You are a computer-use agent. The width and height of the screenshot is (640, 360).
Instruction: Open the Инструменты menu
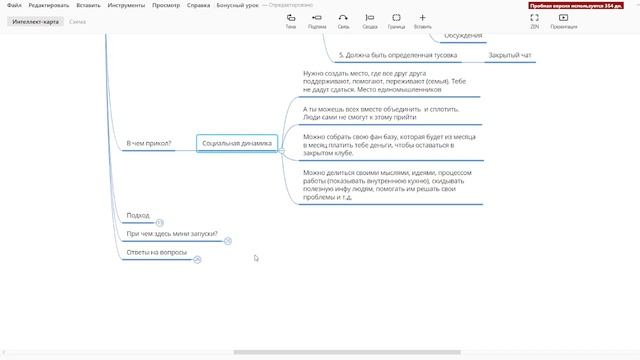pyautogui.click(x=126, y=5)
